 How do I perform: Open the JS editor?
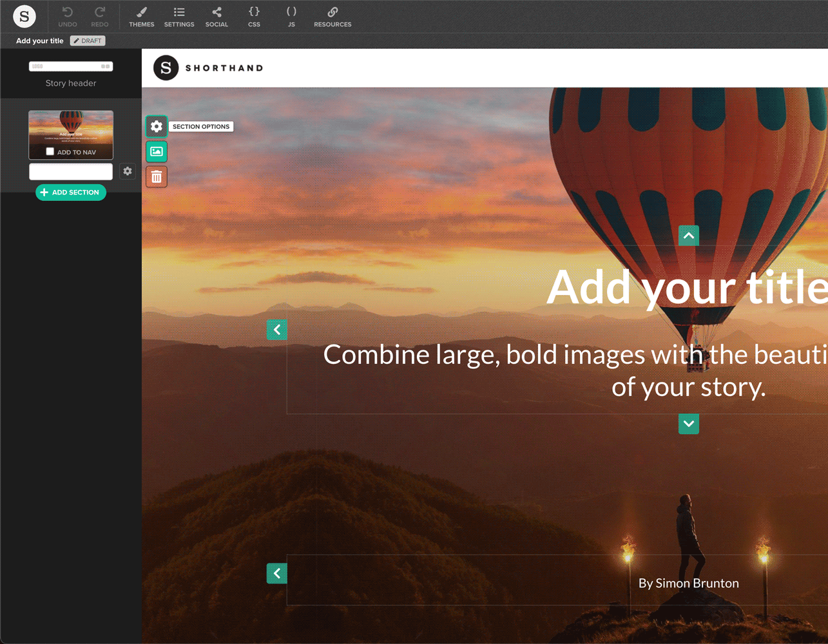tap(291, 17)
